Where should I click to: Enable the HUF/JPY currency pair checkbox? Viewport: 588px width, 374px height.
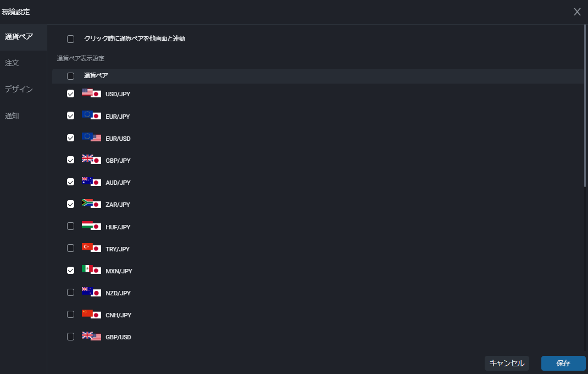70,226
